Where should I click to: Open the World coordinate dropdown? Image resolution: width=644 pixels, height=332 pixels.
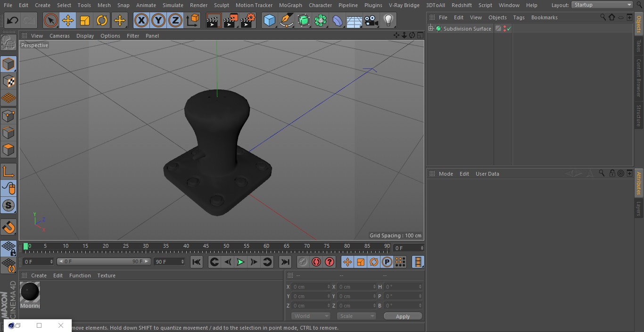311,316
